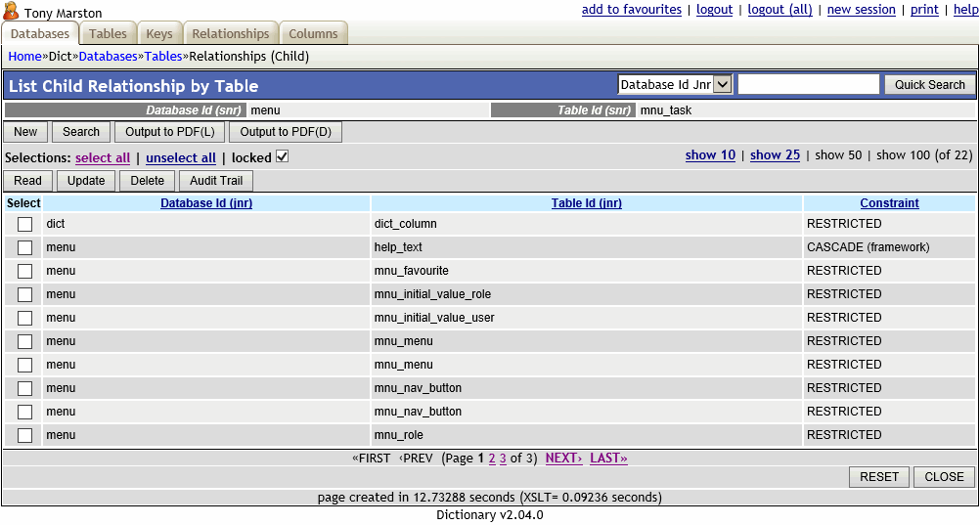This screenshot has height=525, width=980.
Task: Tick the checkbox for help_text row
Action: (x=24, y=247)
